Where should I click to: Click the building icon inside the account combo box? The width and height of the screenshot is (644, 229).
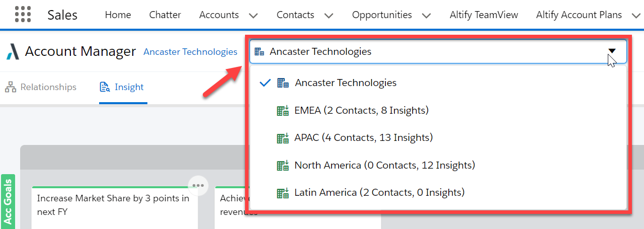click(x=259, y=51)
